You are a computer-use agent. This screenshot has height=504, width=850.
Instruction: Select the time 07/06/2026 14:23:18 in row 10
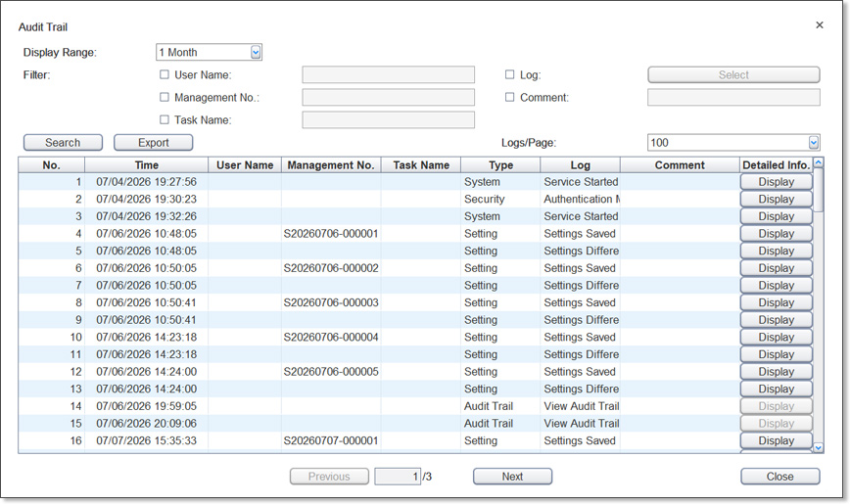(146, 337)
